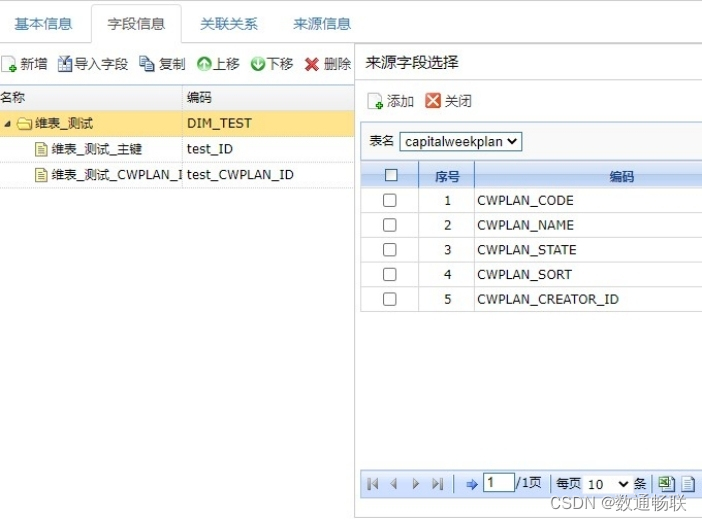The height and width of the screenshot is (521, 702).
Task: Click the document export icon in pager
Action: [x=688, y=484]
